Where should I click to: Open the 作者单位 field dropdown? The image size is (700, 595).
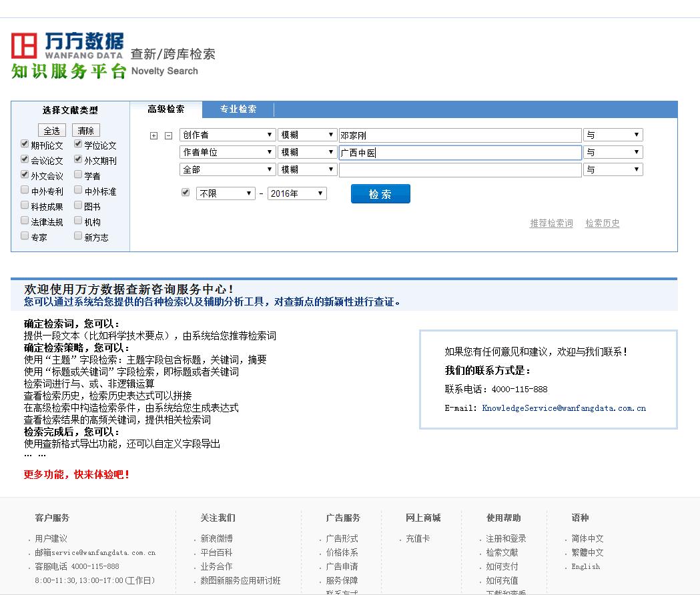tap(227, 152)
